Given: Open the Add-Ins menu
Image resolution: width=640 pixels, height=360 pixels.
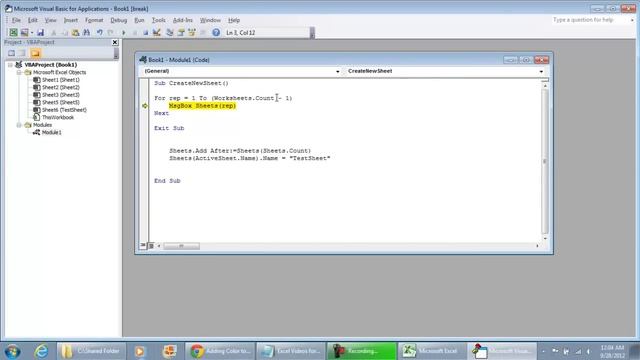Looking at the screenshot, I should (182, 20).
